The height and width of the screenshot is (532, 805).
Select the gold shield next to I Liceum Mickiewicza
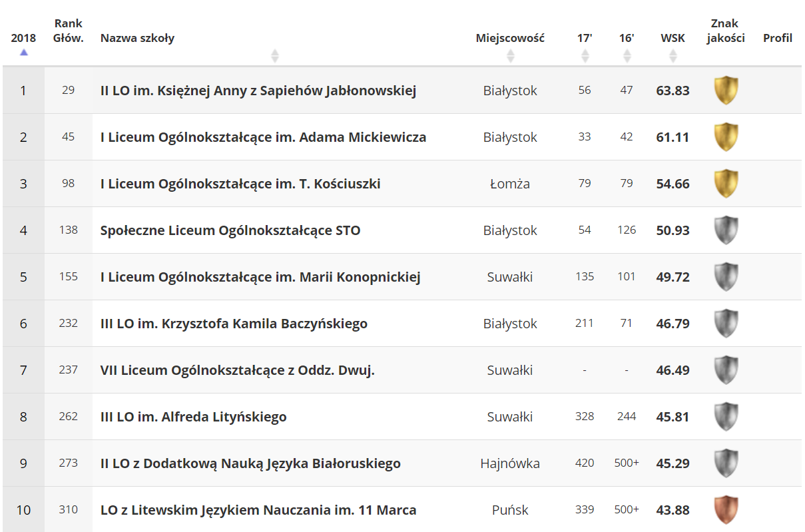coord(726,136)
